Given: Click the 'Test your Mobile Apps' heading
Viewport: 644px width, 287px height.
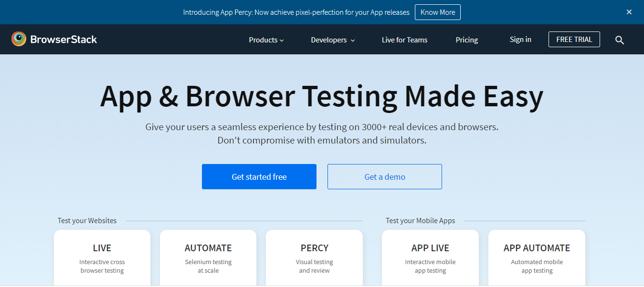Looking at the screenshot, I should click(x=421, y=221).
